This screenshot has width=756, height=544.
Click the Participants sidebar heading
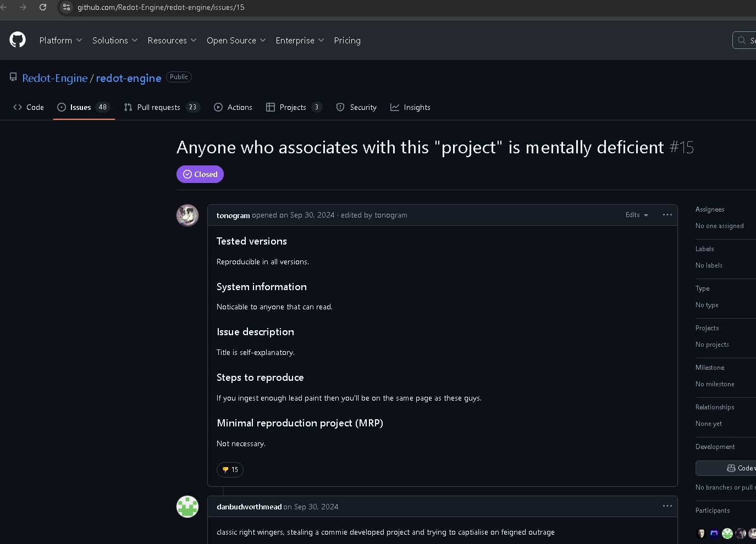coord(713,510)
